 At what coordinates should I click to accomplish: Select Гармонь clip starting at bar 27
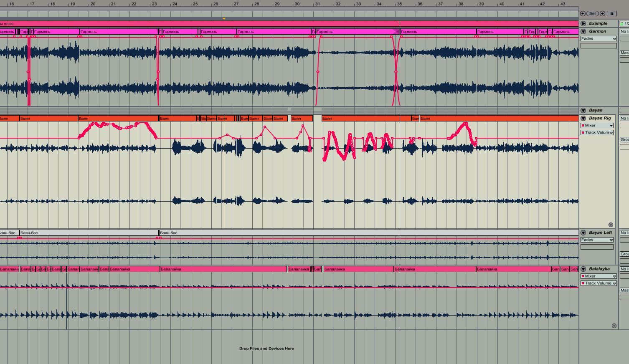coord(274,32)
